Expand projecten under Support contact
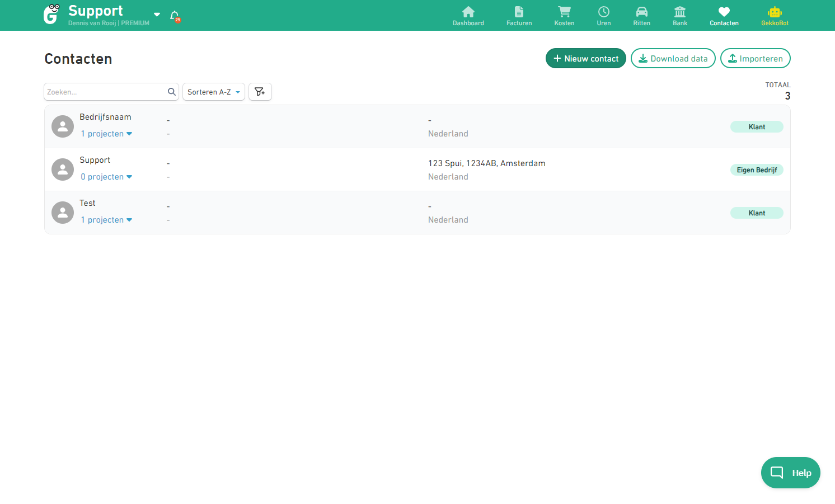The width and height of the screenshot is (835, 504). click(x=106, y=177)
